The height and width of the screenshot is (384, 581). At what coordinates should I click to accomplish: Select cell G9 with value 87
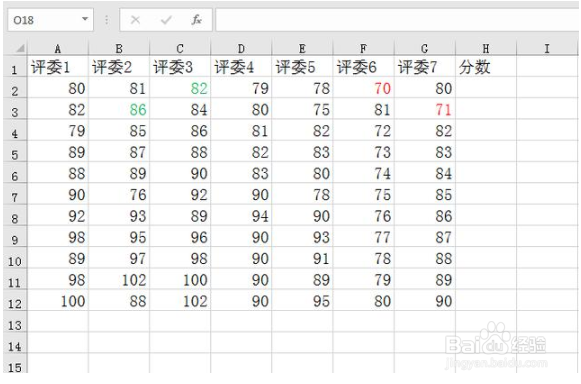tap(425, 237)
